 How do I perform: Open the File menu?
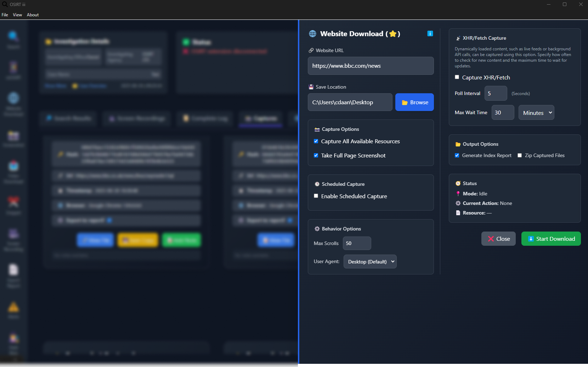pyautogui.click(x=5, y=15)
